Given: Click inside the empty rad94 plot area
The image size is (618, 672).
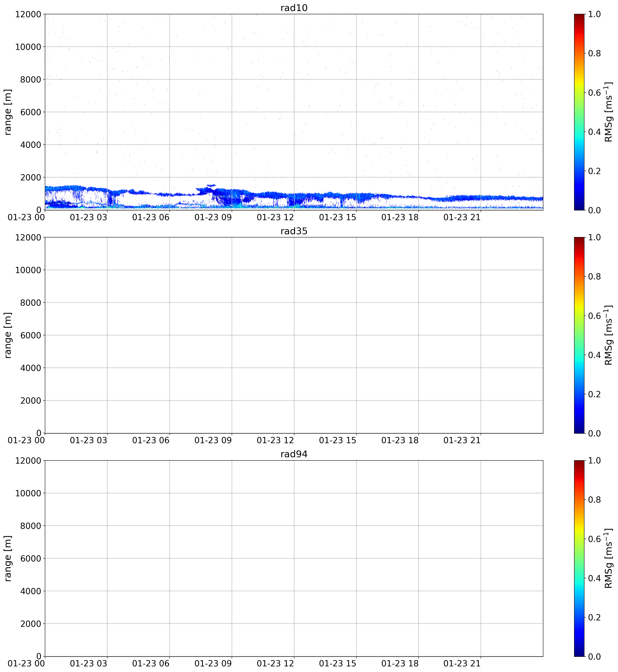Looking at the screenshot, I should coord(294,558).
